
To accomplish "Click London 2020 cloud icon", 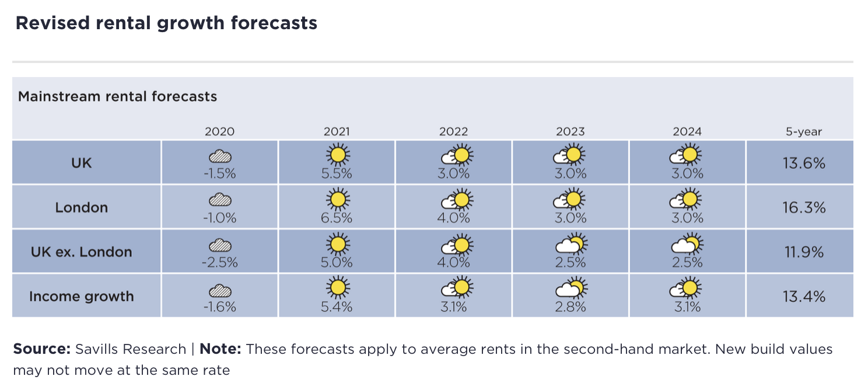I will point(220,200).
